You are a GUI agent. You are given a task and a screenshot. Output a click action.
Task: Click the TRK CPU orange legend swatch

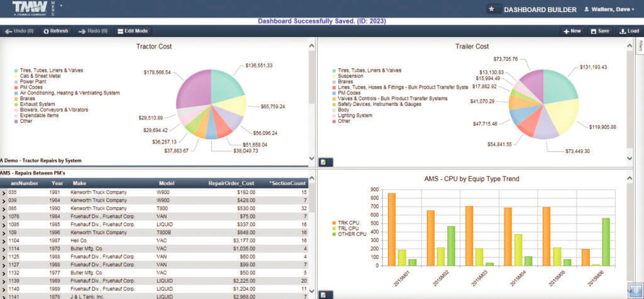[x=333, y=223]
